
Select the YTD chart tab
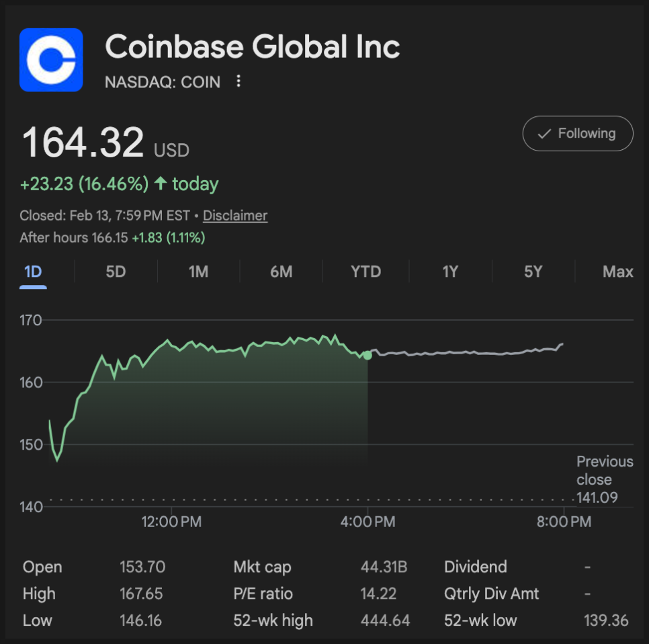click(365, 272)
